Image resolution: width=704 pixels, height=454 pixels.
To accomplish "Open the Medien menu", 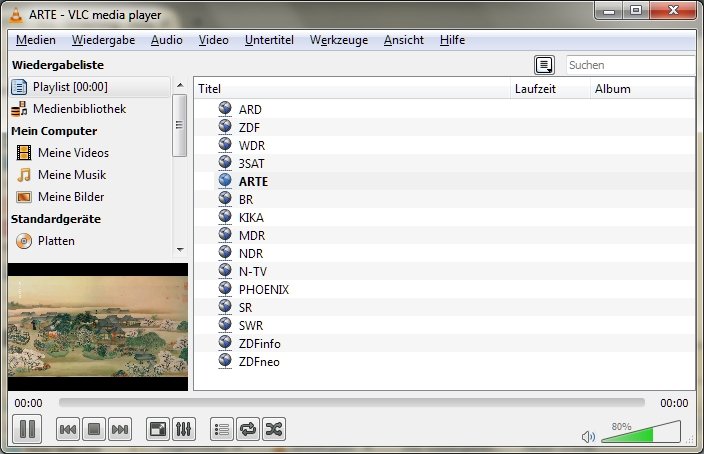I will [36, 40].
